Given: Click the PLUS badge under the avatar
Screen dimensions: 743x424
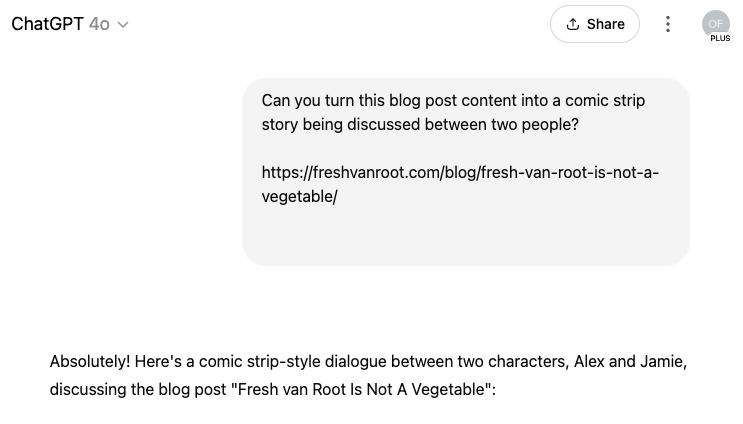Looking at the screenshot, I should (x=720, y=38).
